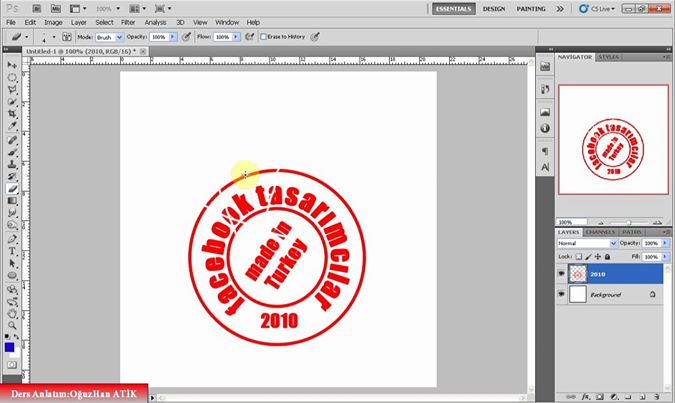Open the Layer menu
The width and height of the screenshot is (675, 403).
79,22
